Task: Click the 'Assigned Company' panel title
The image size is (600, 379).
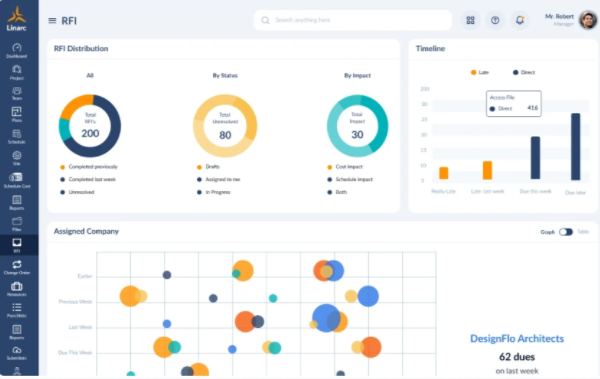Action: point(86,231)
